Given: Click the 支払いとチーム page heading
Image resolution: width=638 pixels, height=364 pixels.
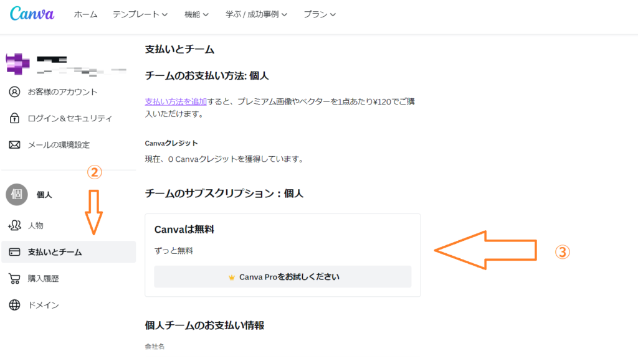Looking at the screenshot, I should tap(179, 49).
